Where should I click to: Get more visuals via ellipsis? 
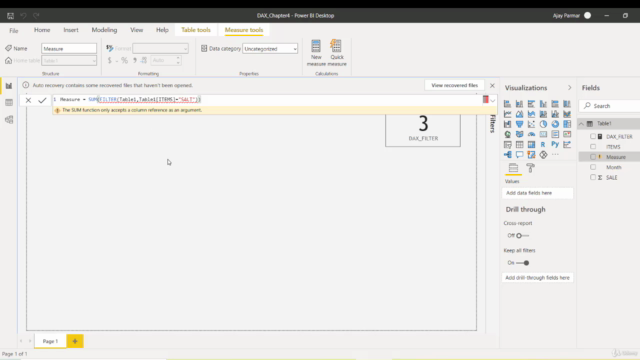555,155
